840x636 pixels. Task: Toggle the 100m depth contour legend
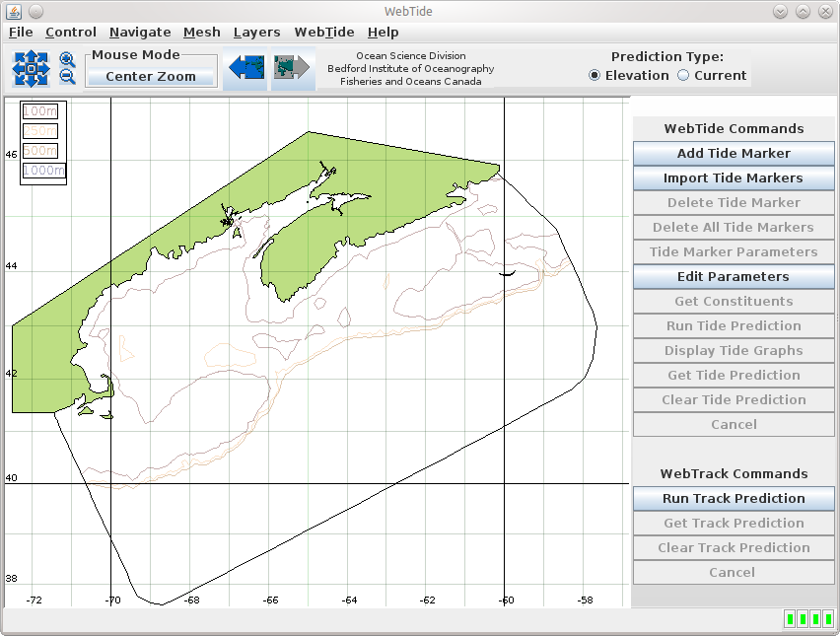pos(40,111)
